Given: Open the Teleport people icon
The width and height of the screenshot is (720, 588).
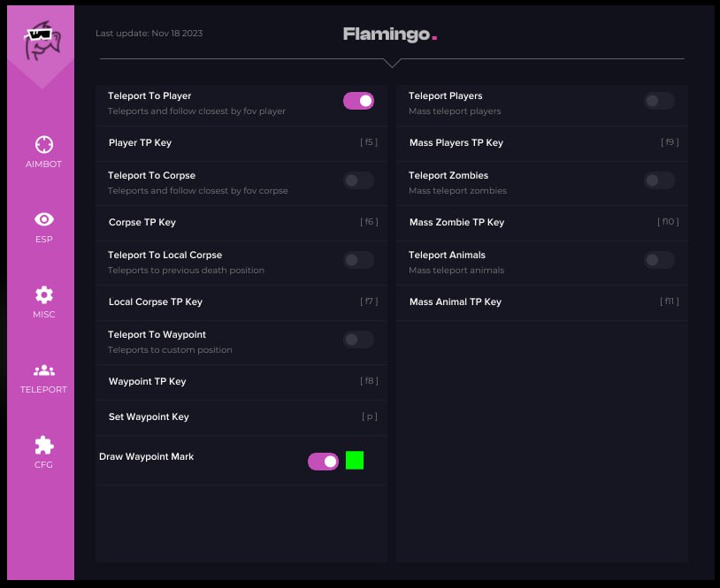Looking at the screenshot, I should click(44, 370).
